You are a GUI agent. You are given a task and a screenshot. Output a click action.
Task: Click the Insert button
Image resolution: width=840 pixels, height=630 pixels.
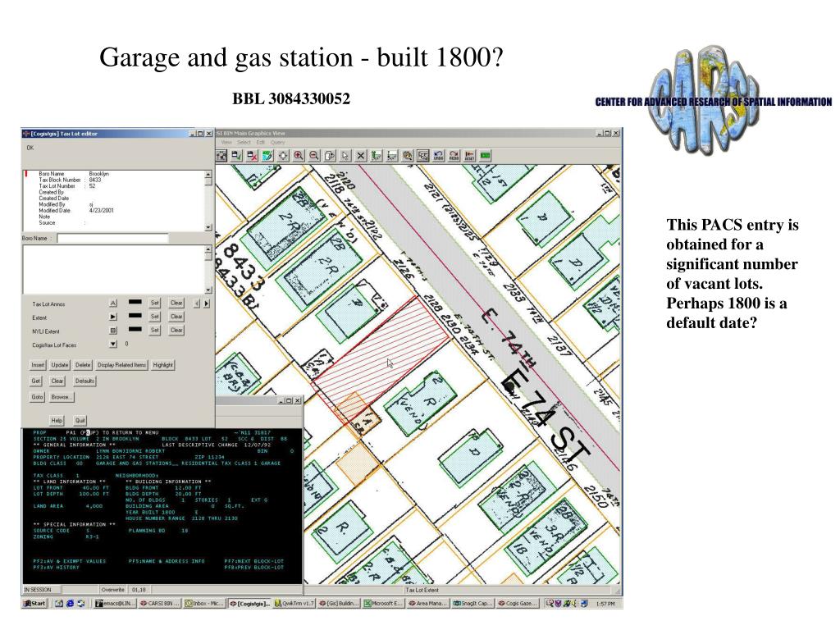[38, 365]
